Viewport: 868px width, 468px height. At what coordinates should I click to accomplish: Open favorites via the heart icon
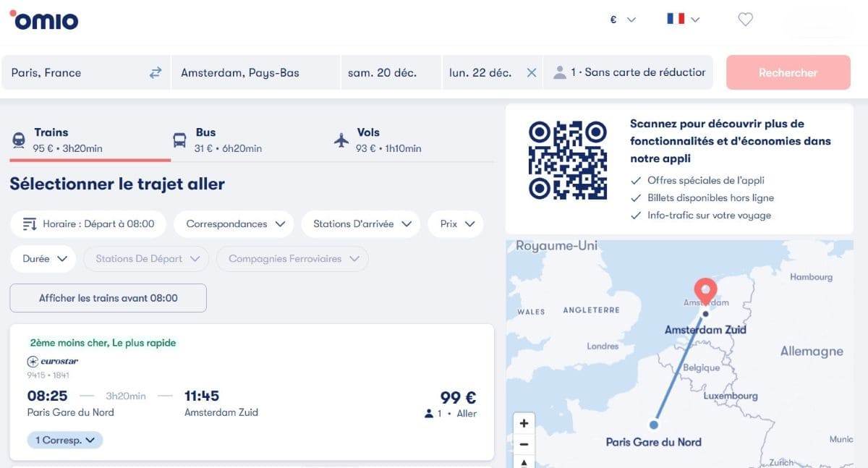point(746,20)
